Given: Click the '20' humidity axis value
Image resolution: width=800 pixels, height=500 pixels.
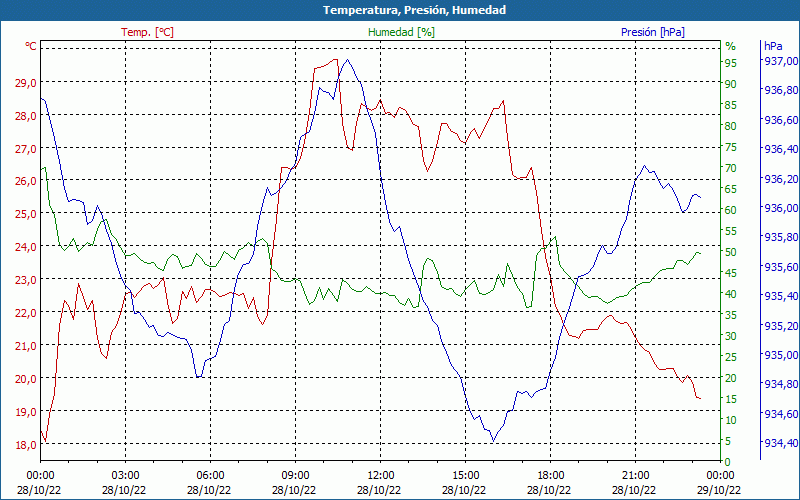Looking at the screenshot, I should [731, 378].
